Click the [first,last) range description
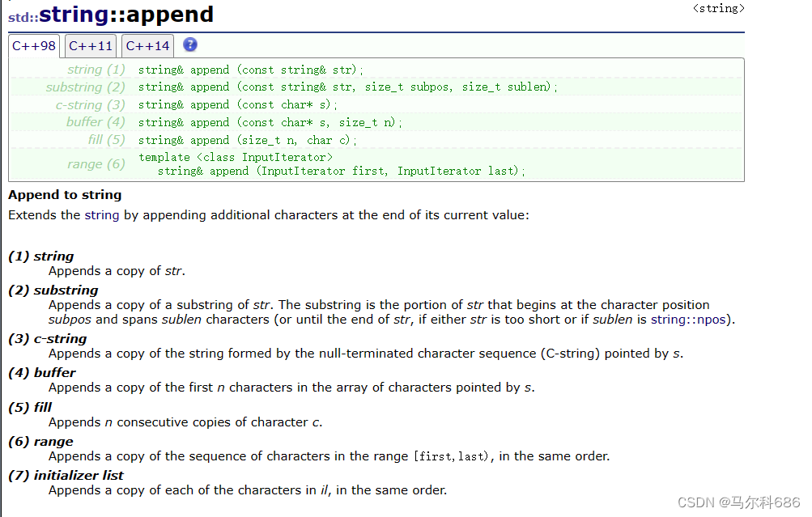 click(329, 456)
